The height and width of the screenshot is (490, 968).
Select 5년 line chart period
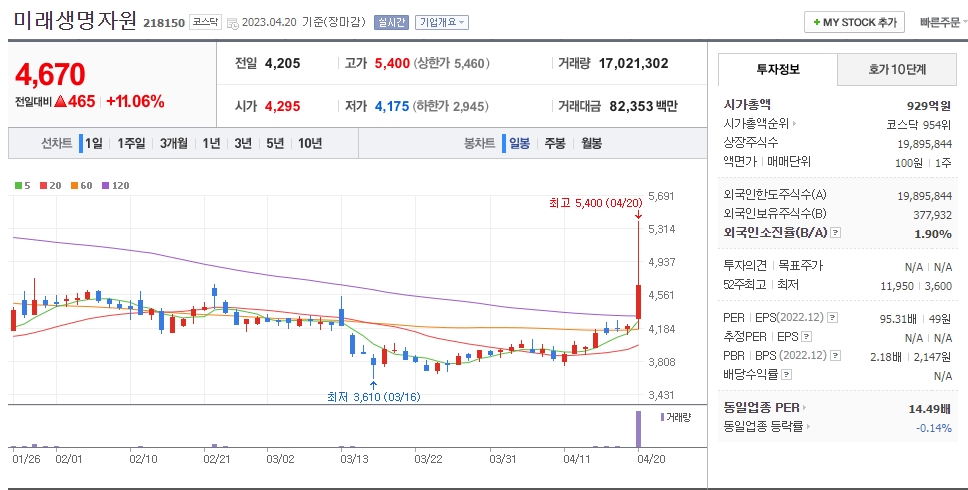275,144
